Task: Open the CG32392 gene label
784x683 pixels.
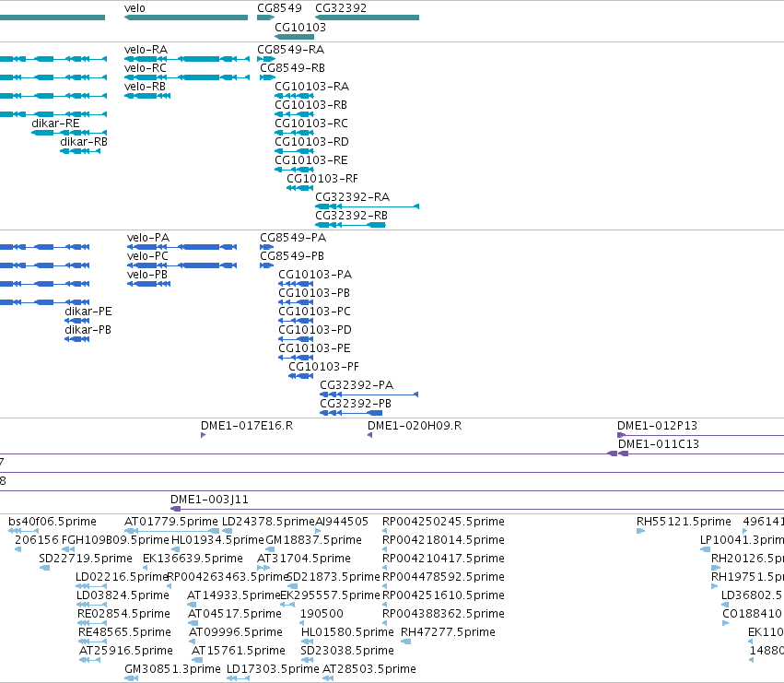Action: (x=341, y=8)
